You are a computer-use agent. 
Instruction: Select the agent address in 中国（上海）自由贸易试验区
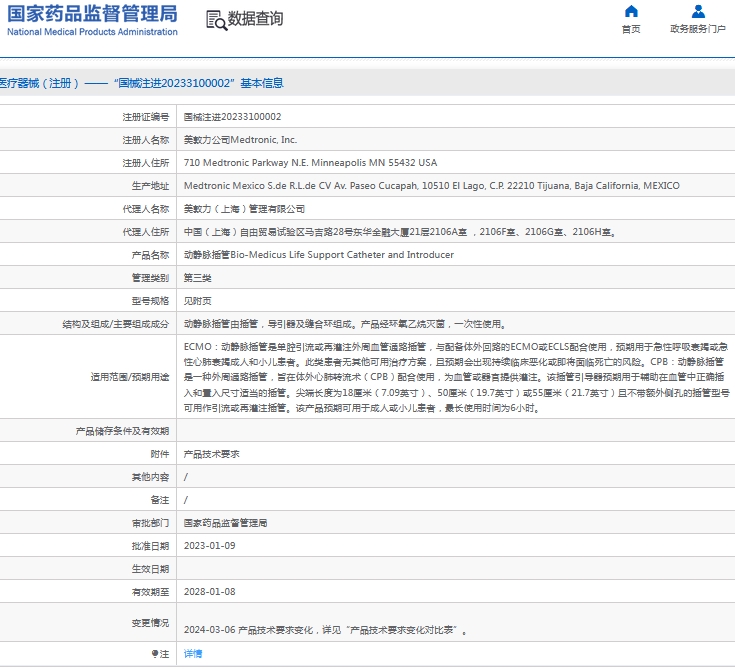(400, 232)
